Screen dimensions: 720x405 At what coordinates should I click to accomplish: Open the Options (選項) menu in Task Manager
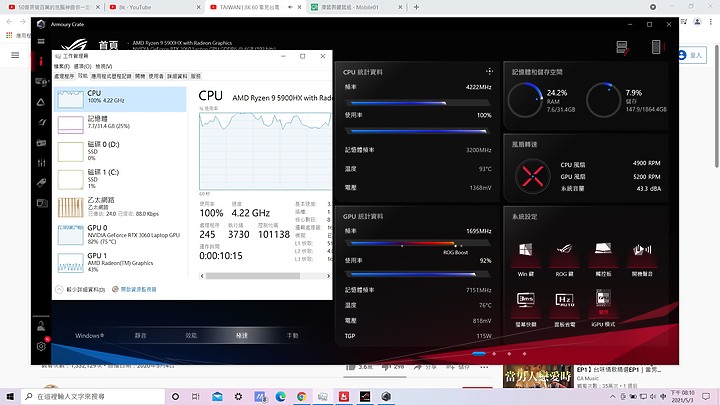click(x=83, y=67)
